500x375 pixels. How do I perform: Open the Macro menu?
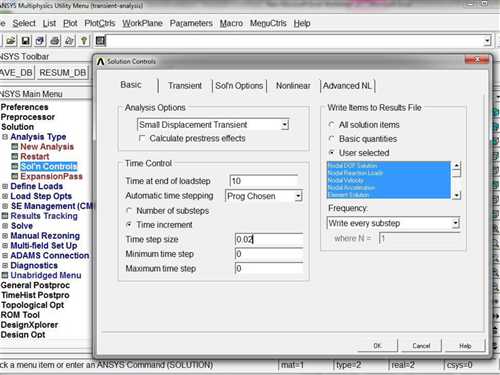pos(231,23)
